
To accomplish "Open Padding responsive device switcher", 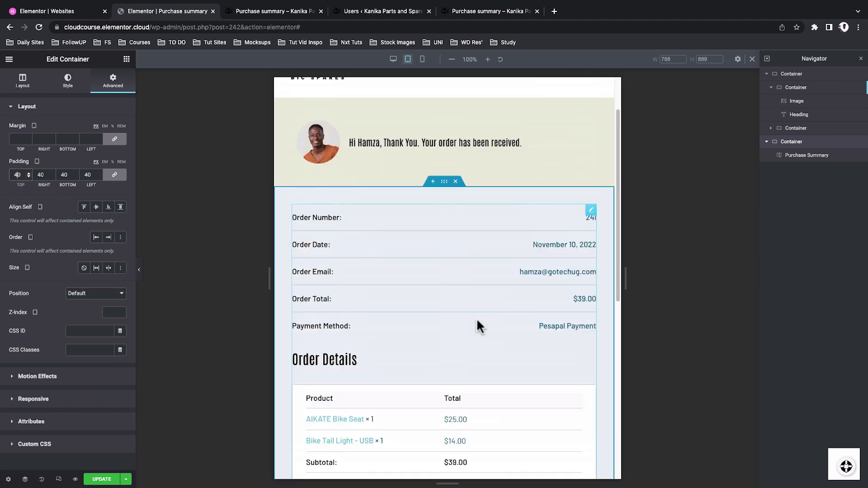I will click(37, 162).
